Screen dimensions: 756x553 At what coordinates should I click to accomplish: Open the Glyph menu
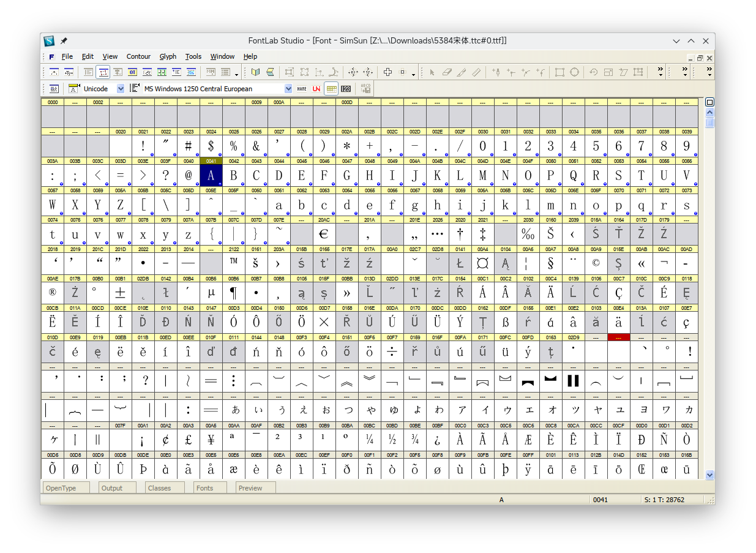coord(168,56)
